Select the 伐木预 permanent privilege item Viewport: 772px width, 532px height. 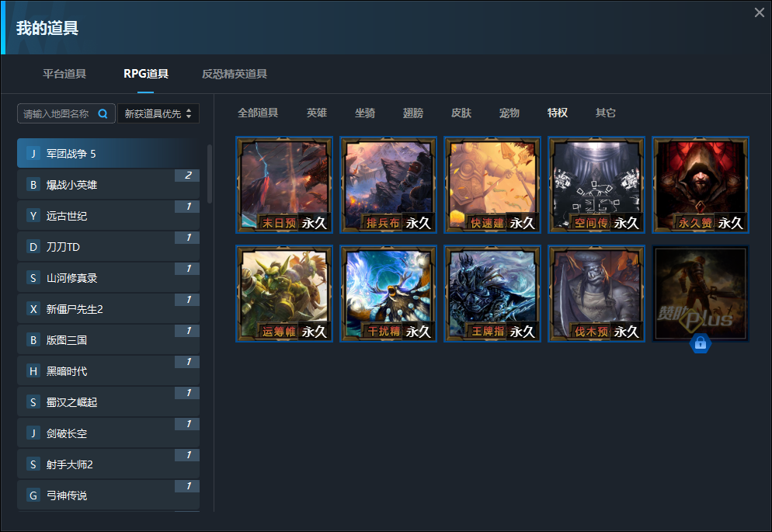click(x=596, y=294)
